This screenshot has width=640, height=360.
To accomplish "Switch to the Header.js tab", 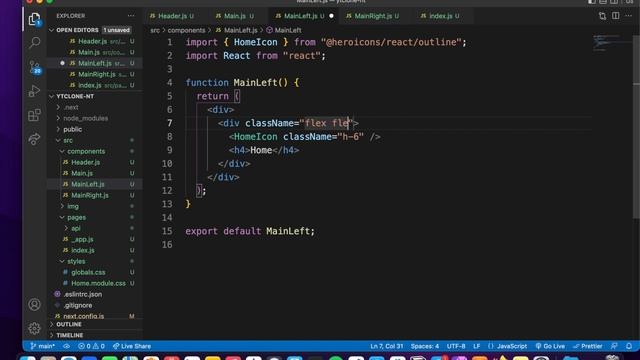I will click(172, 16).
